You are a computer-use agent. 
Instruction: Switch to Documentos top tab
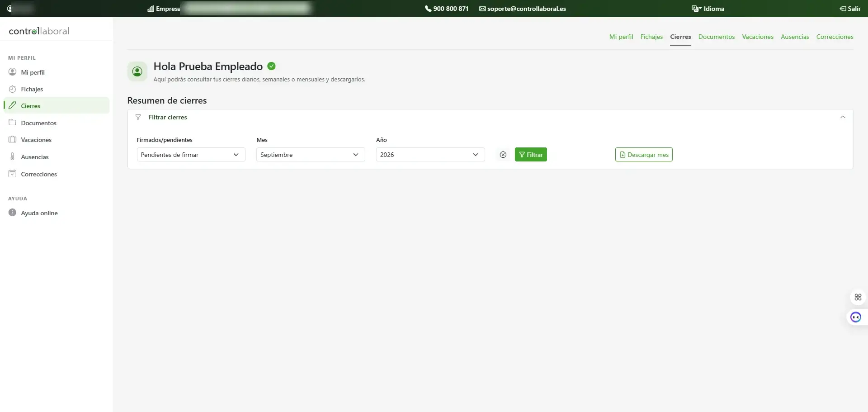[x=717, y=37]
